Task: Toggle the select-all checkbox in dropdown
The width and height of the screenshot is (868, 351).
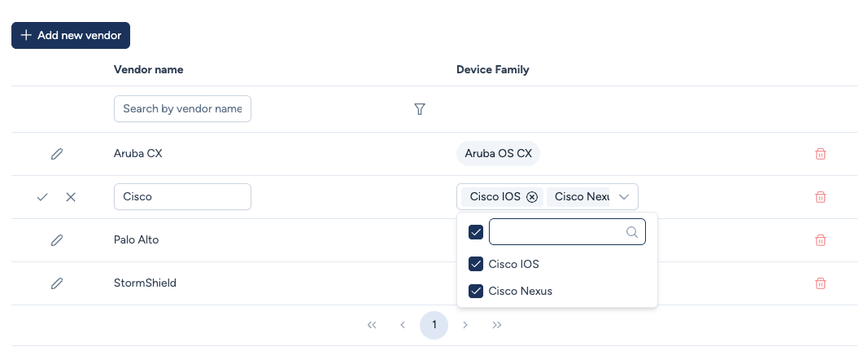Action: click(477, 232)
